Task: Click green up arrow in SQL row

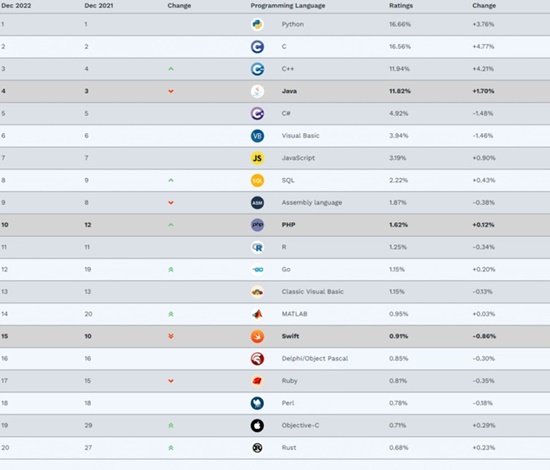Action: pos(171,180)
